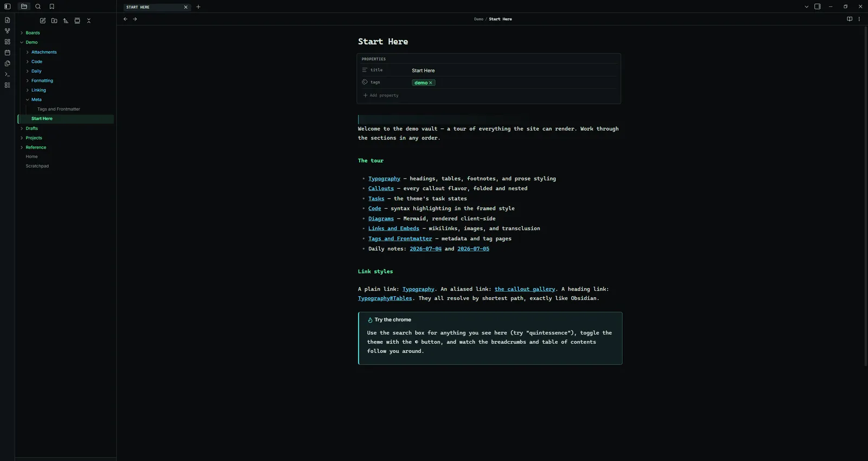Expand the Attachments folder
The image size is (868, 461).
coord(44,52)
